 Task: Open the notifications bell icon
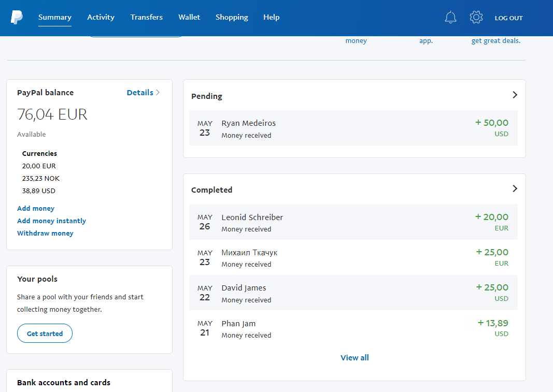pos(450,17)
